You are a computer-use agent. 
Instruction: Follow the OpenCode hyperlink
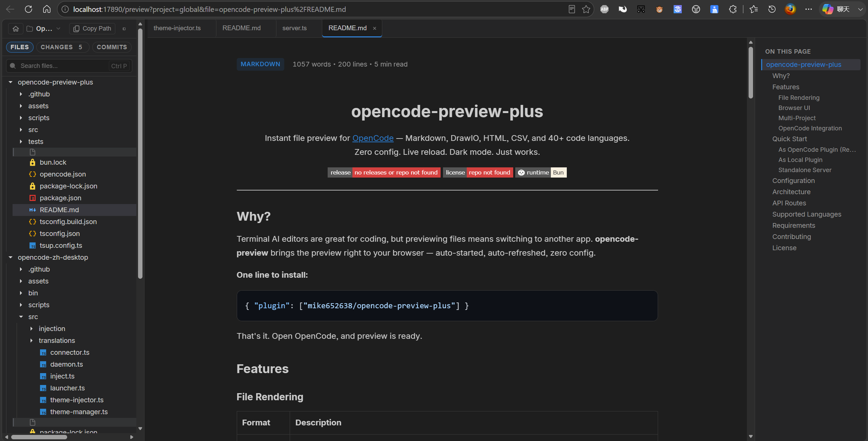[x=373, y=138]
